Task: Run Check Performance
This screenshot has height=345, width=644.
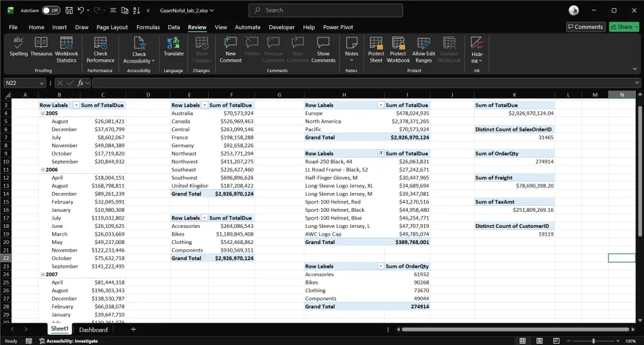Action: pyautogui.click(x=100, y=50)
